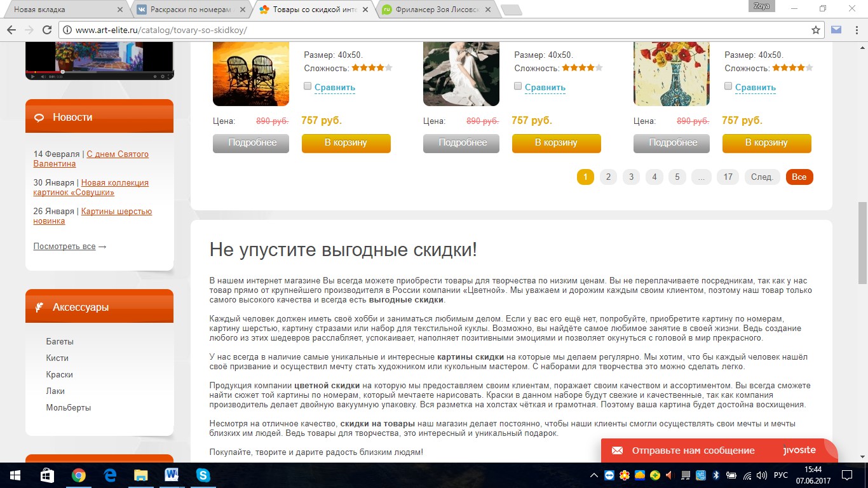Viewport: 868px width, 488px height.
Task: Open Skype from the taskbar
Action: 203,475
